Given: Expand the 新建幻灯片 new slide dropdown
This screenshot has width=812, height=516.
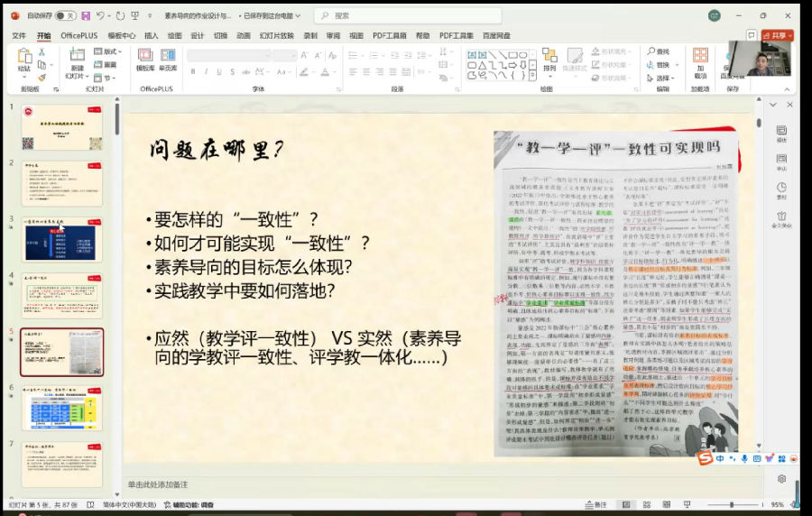Looking at the screenshot, I should point(77,76).
